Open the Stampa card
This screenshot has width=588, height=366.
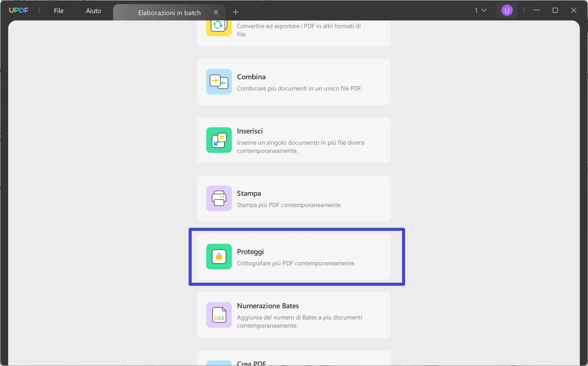[x=294, y=198]
